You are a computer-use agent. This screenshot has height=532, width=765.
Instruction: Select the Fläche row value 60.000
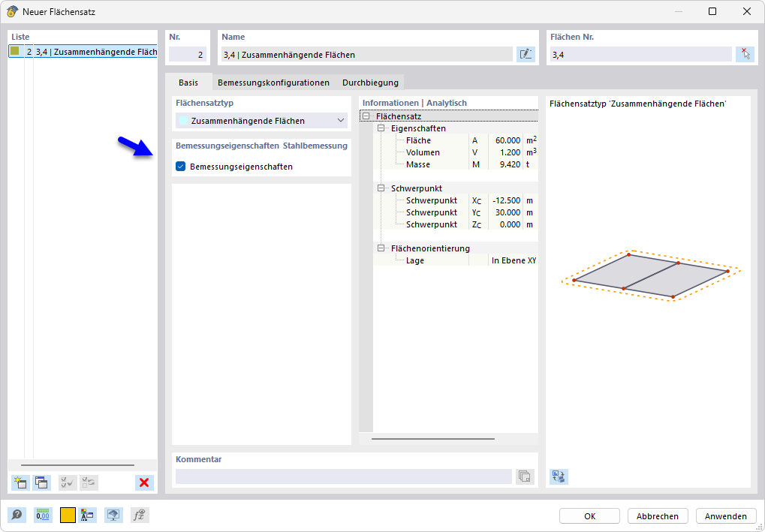[504, 140]
